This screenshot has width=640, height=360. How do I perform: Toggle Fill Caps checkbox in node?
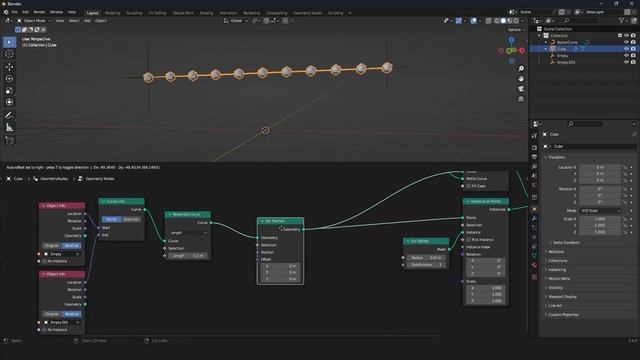click(x=468, y=186)
